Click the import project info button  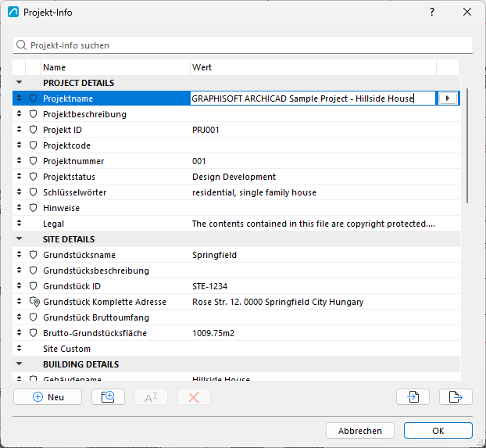[413, 397]
